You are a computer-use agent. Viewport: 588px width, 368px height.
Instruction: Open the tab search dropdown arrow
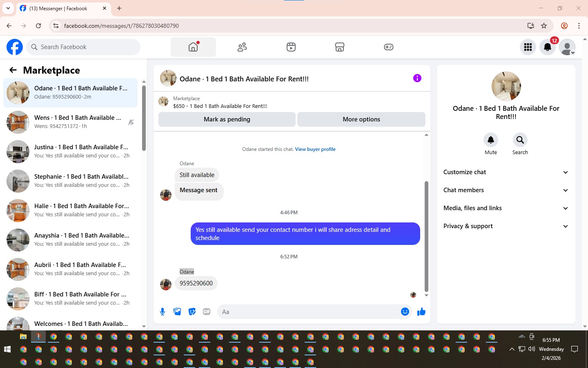8,8
